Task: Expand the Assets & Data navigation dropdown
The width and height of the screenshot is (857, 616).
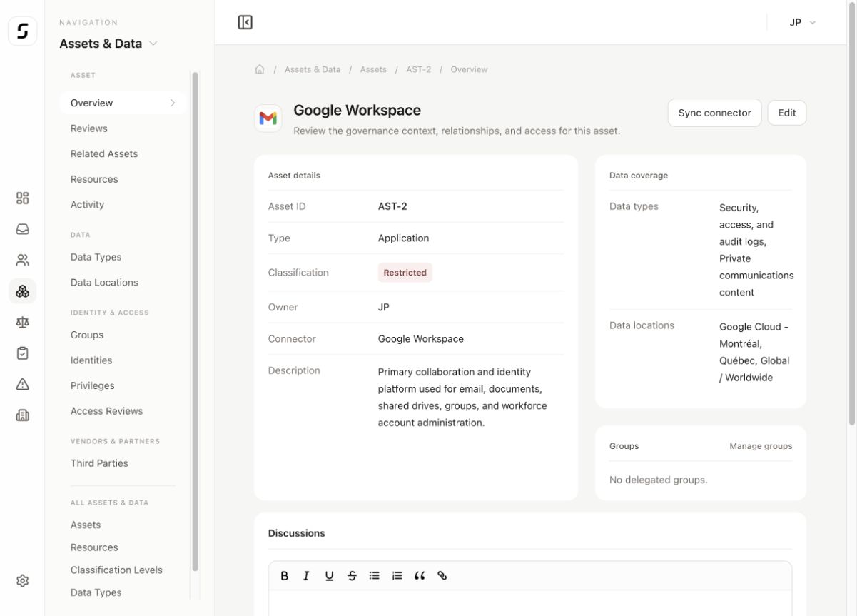Action: [x=108, y=44]
